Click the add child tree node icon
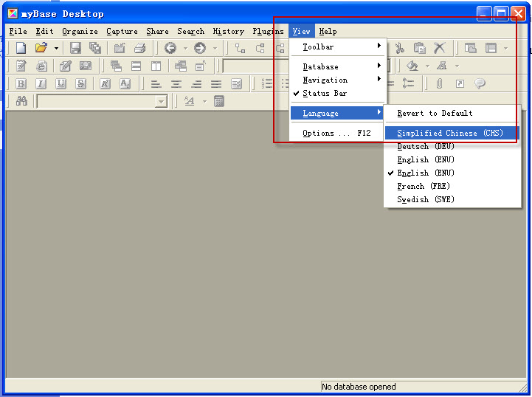 (241, 48)
